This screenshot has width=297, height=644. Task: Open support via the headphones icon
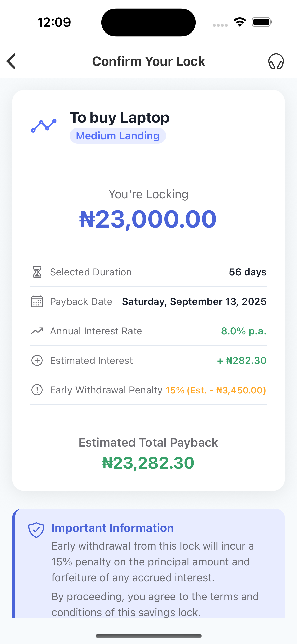(276, 61)
